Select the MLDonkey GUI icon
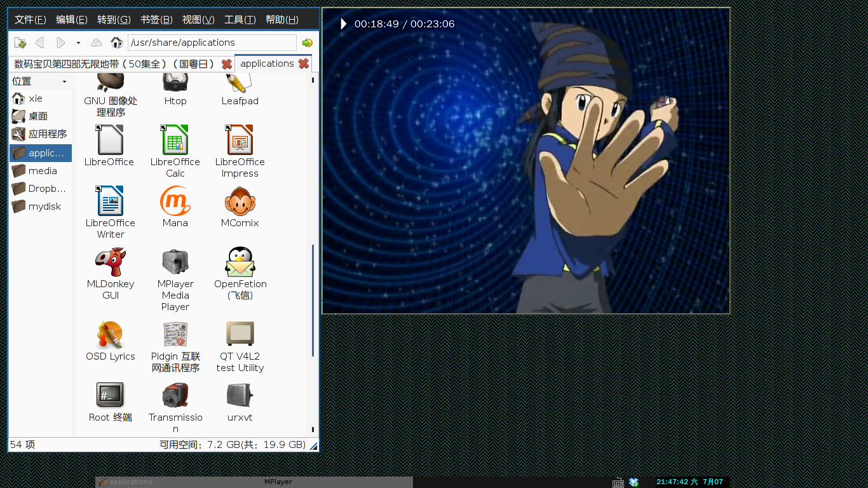This screenshot has height=488, width=868. 111,262
